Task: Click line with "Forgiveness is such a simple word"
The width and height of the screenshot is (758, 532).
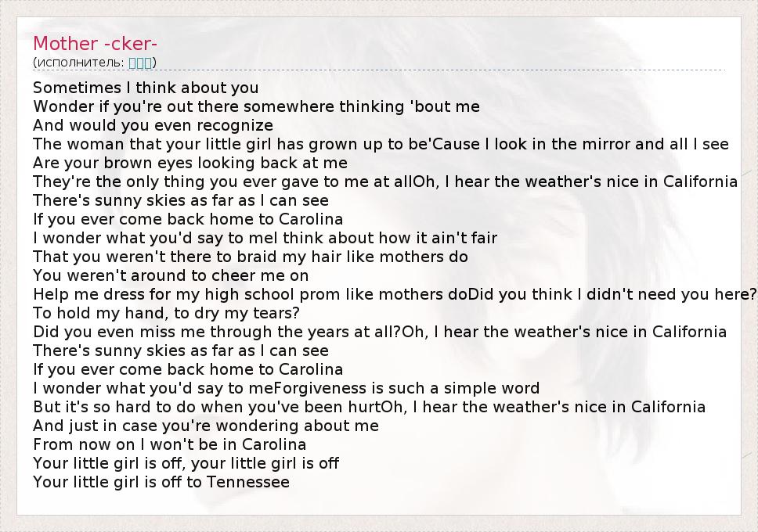Action: [x=286, y=388]
